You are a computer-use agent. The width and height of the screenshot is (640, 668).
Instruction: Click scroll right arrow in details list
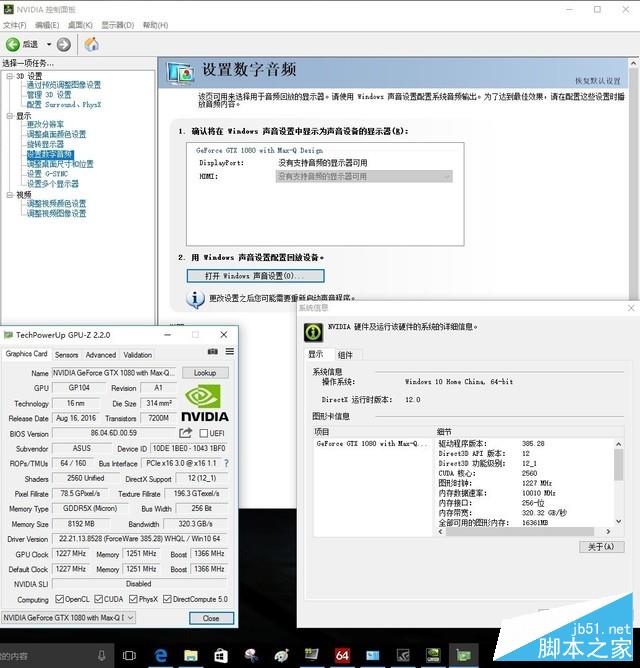(608, 531)
